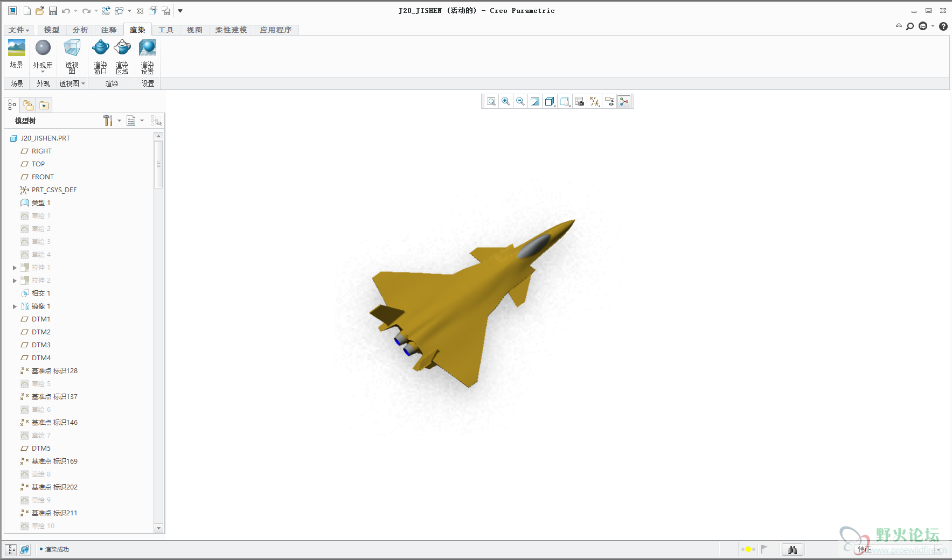Switch to the 工具 ribbon tab

coord(166,30)
